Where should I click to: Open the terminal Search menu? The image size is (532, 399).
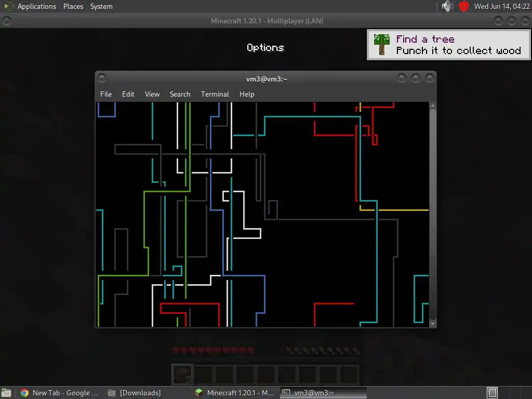pyautogui.click(x=180, y=95)
